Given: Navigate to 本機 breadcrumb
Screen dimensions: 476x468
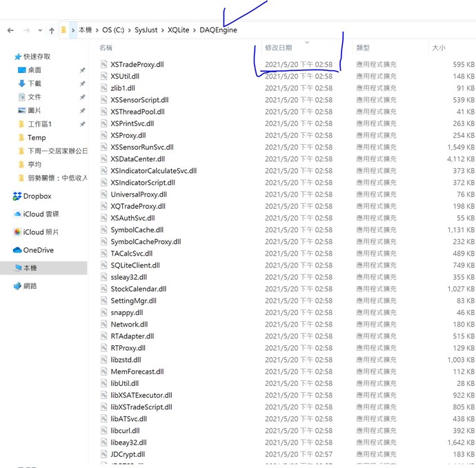Looking at the screenshot, I should tap(85, 30).
